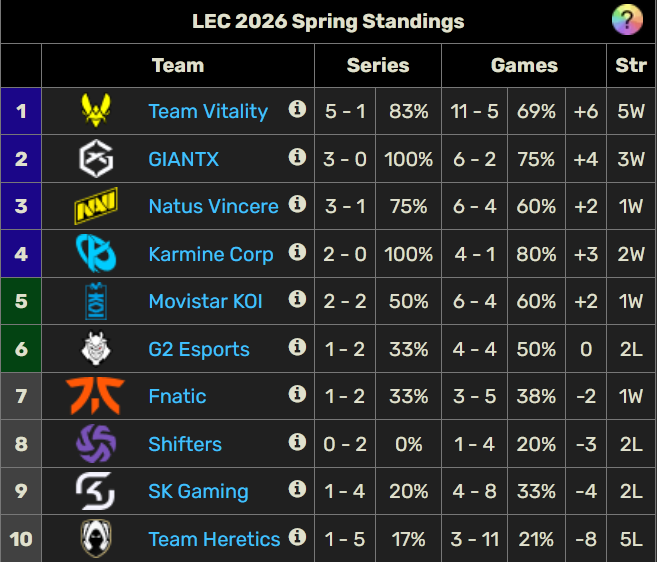Click the purple Shifters logo
The width and height of the screenshot is (657, 562).
(x=96, y=444)
